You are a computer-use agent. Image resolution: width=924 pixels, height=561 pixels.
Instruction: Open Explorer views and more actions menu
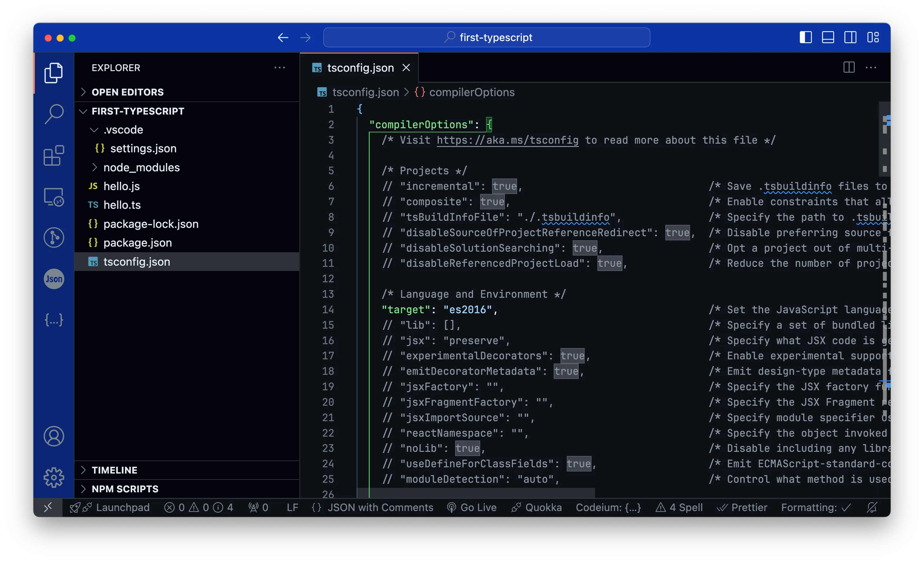(x=280, y=68)
